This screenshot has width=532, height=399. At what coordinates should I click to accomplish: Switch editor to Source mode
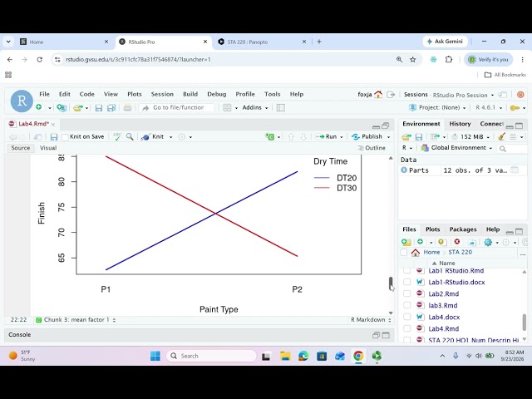20,148
